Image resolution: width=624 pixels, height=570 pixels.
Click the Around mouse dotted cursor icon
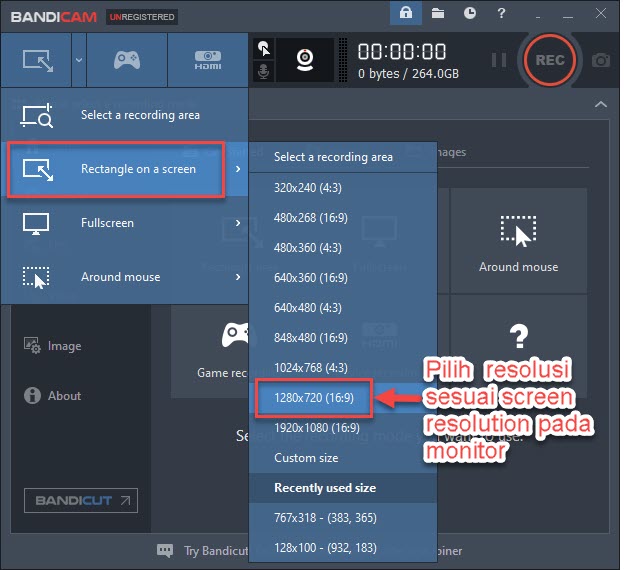click(x=36, y=277)
